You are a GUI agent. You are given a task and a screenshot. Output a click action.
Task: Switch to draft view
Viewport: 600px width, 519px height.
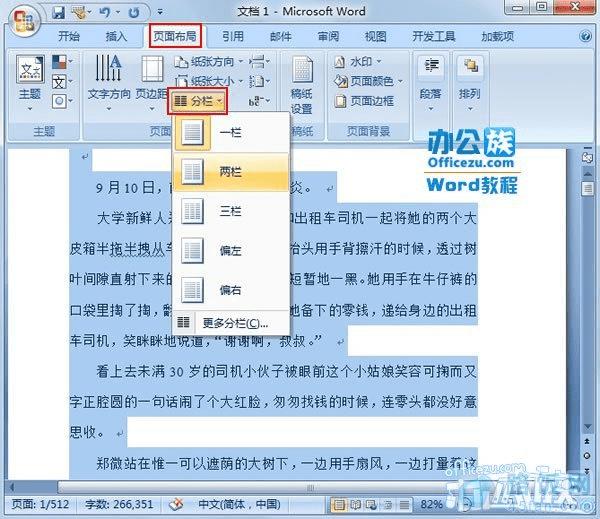click(404, 505)
